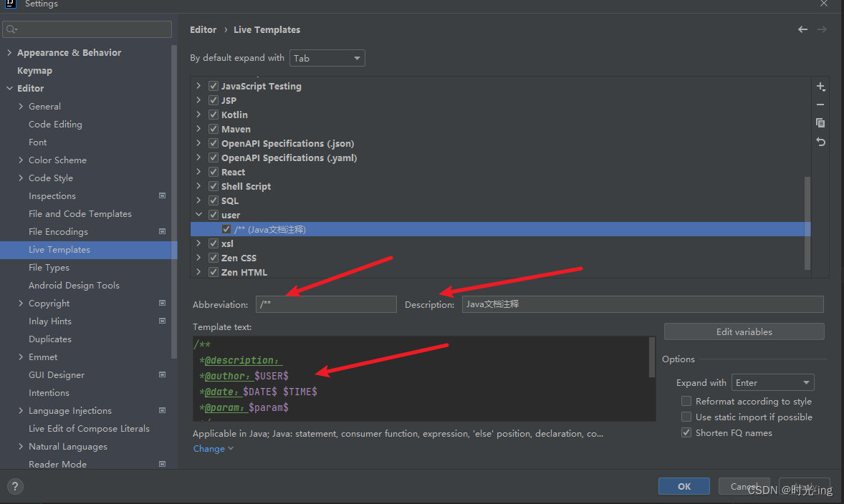This screenshot has width=844, height=504.
Task: Click the back navigation arrow
Action: coord(802,29)
